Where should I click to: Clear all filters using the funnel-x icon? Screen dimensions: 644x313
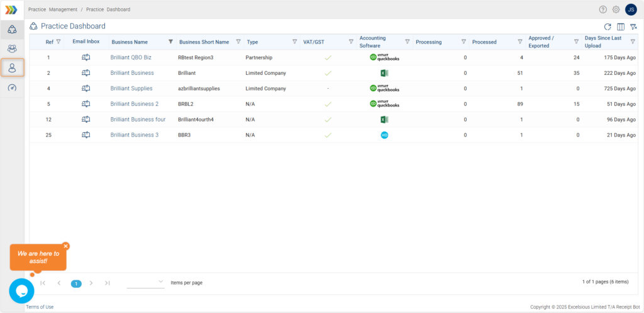click(633, 26)
